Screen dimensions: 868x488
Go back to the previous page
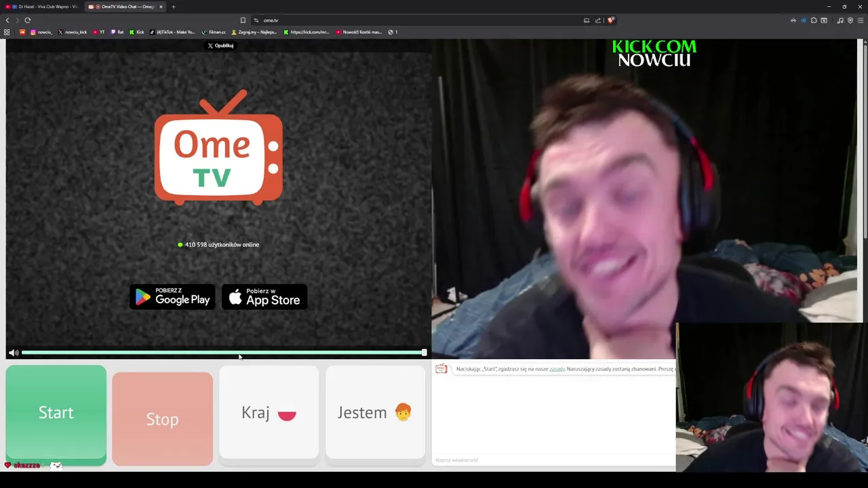tap(7, 20)
